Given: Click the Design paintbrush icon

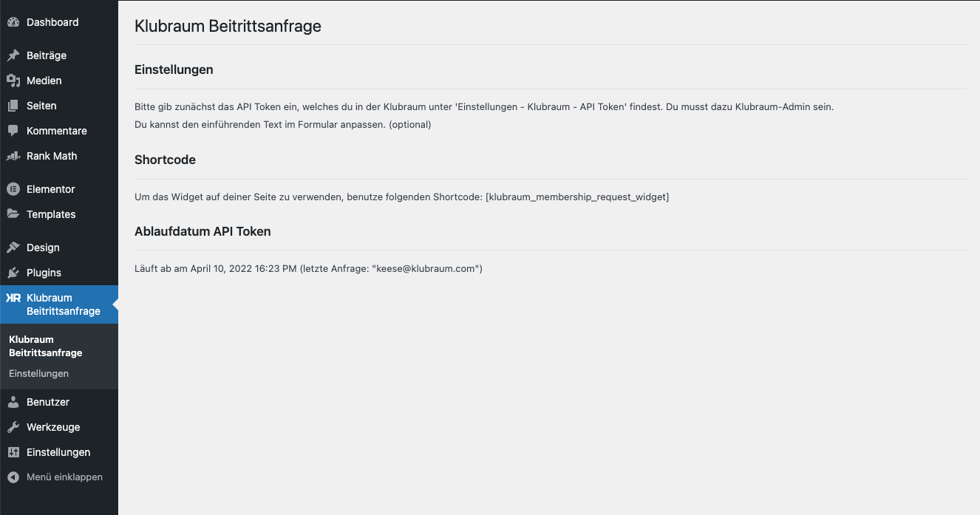Looking at the screenshot, I should tap(13, 248).
